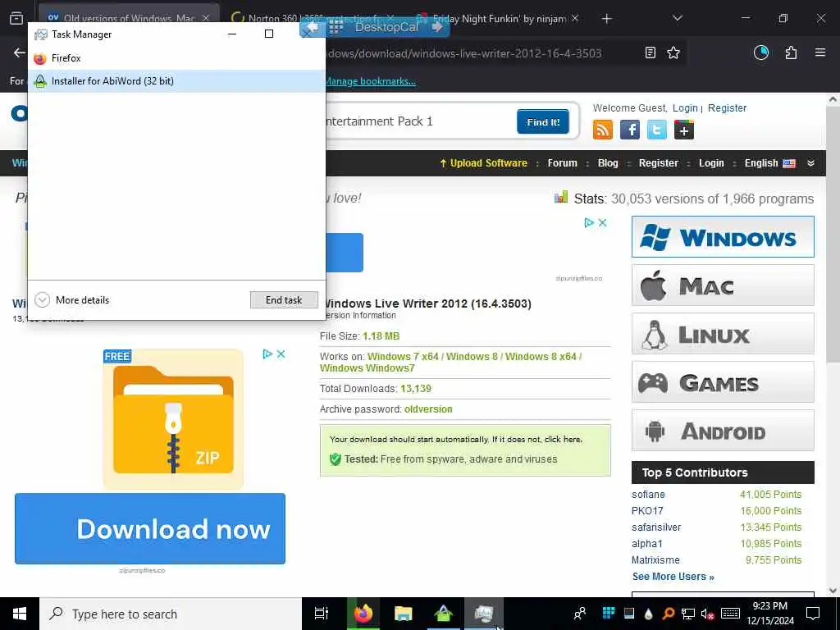Click the Register link near Welcome Guest
The height and width of the screenshot is (630, 840).
[727, 107]
